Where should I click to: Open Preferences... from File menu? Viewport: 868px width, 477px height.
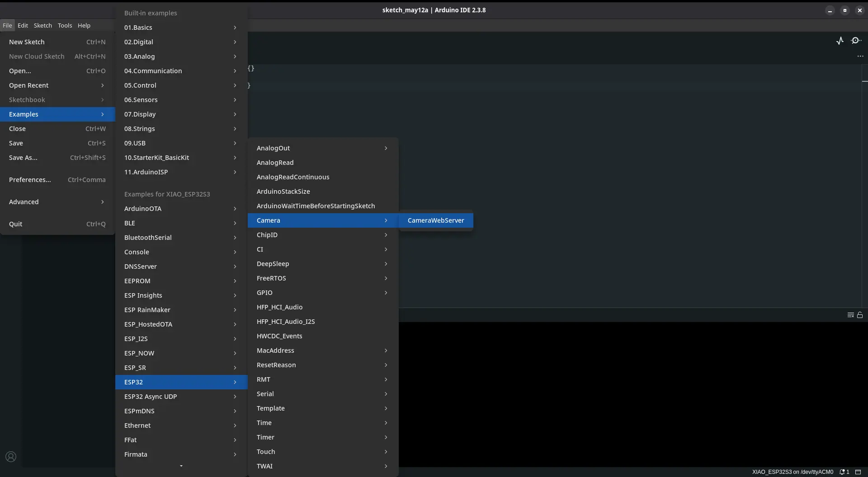pyautogui.click(x=57, y=180)
